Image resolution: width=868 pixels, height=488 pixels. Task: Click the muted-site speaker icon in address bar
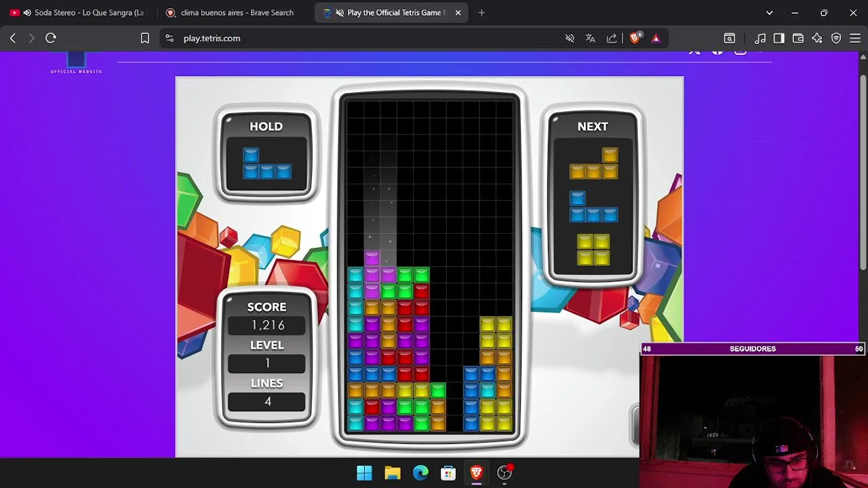[570, 39]
